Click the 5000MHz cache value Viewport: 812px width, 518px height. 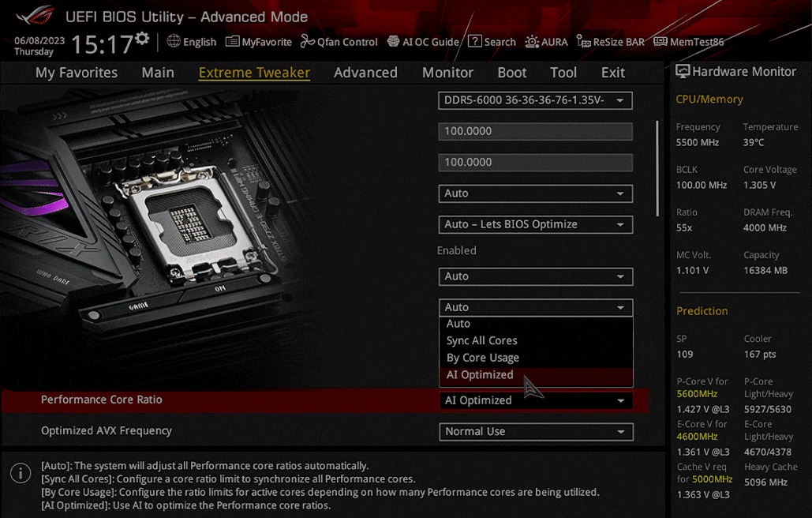click(x=712, y=479)
